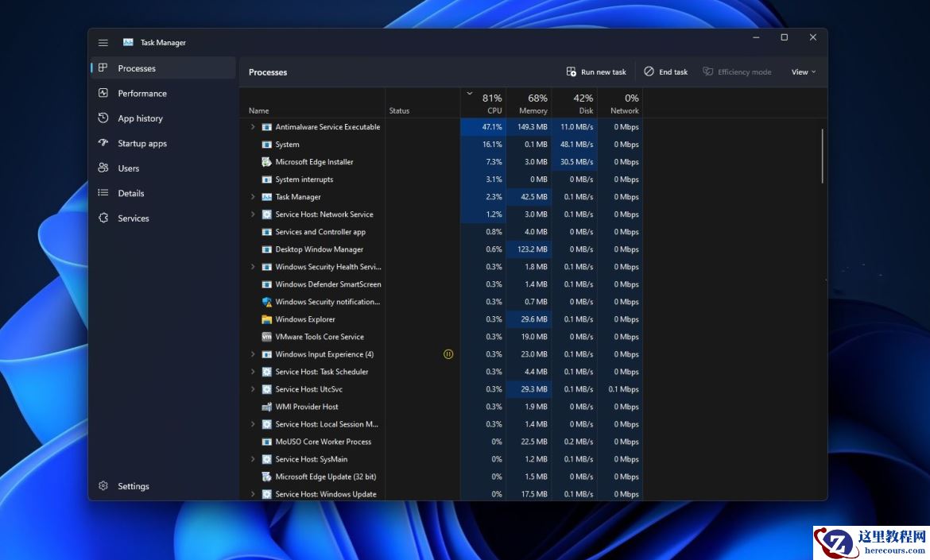Click the warning icon beside Windows Input Experience
Viewport: 930px width, 560px height.
[448, 354]
